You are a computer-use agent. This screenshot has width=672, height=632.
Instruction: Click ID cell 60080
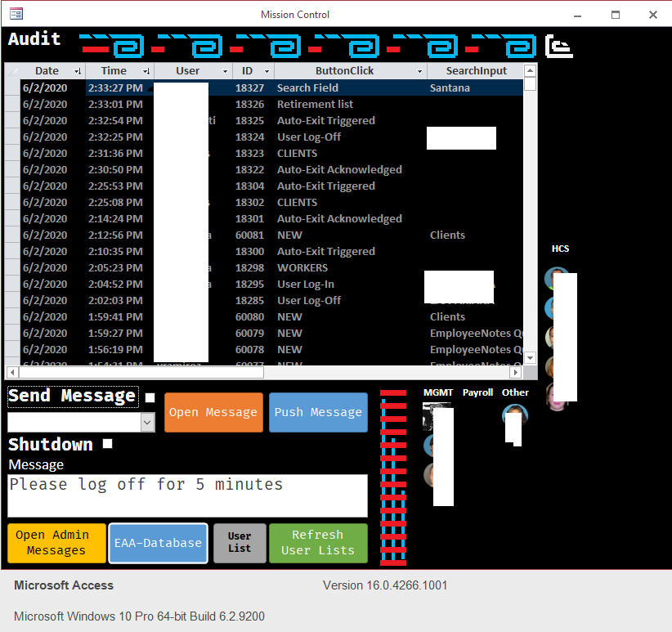click(249, 317)
